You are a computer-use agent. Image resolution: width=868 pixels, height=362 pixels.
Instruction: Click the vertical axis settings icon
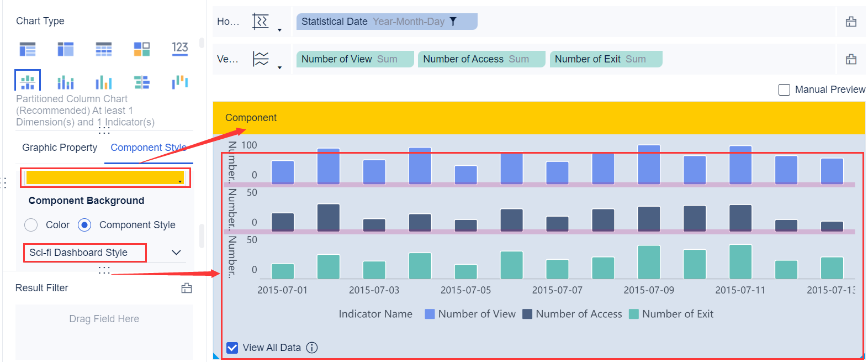[x=261, y=59]
